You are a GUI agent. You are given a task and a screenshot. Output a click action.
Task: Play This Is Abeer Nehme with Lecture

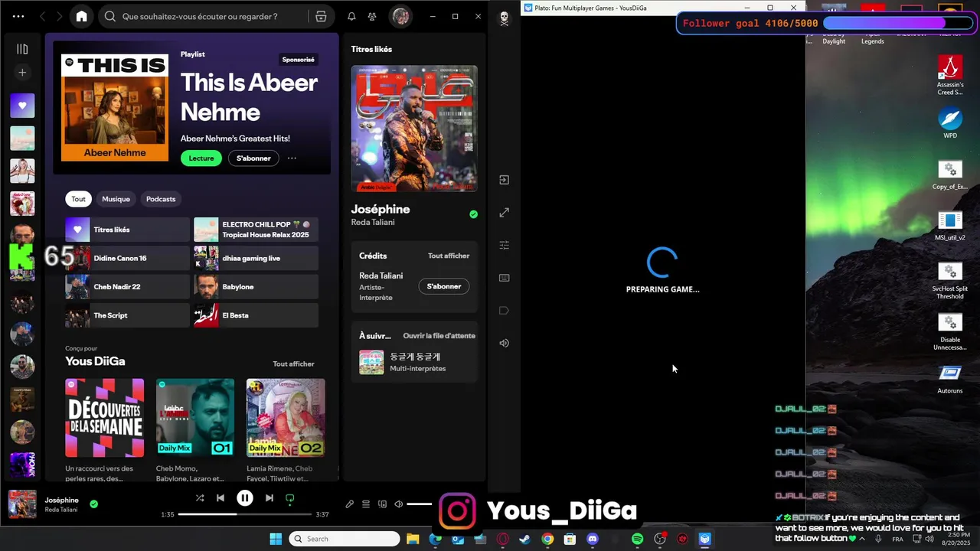201,158
